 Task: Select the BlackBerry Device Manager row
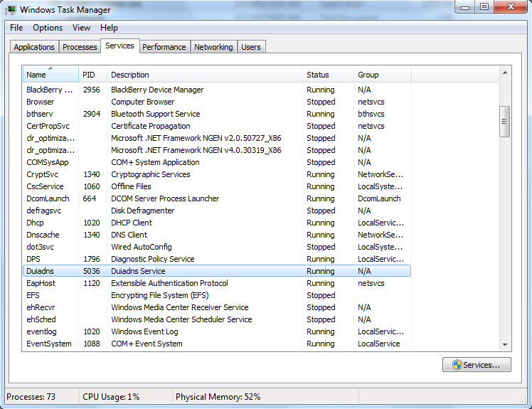217,90
